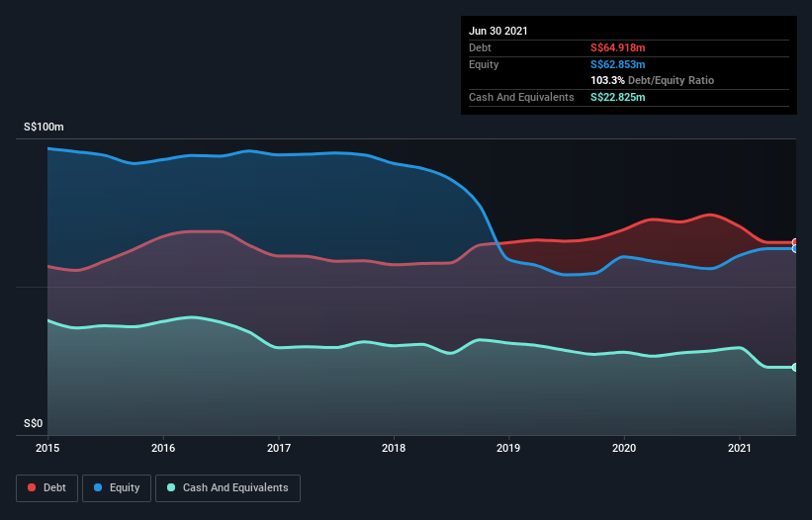Click the S$100m y-axis label
Screen dimensions: 812x520
coord(45,127)
